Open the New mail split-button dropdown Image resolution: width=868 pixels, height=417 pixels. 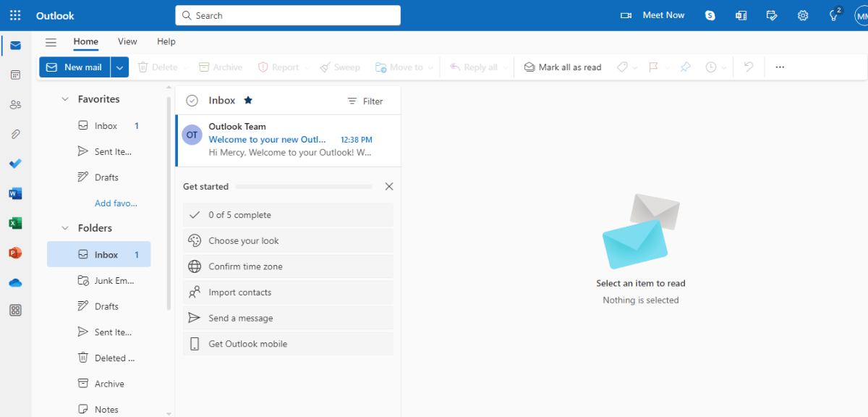[119, 67]
